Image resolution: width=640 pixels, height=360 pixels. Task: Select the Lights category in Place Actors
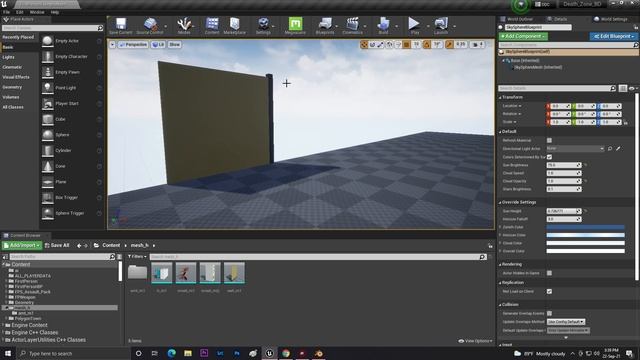8,57
